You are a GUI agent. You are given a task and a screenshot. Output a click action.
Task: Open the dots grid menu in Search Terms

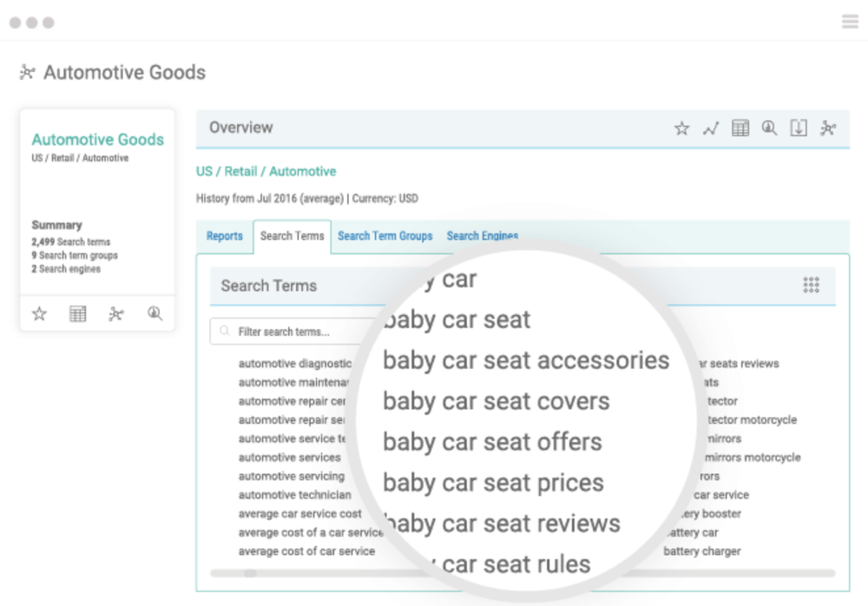click(811, 286)
